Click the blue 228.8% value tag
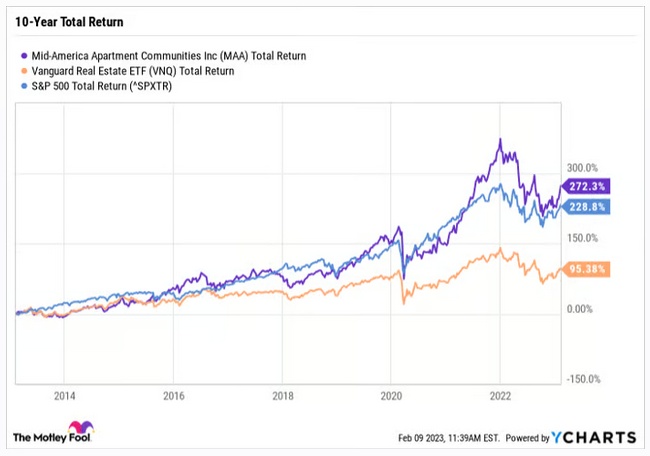This screenshot has width=650, height=456. pyautogui.click(x=584, y=206)
